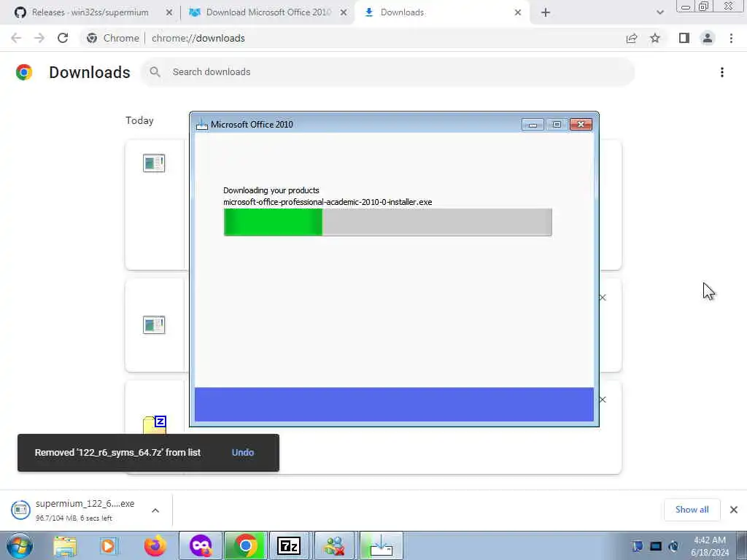
Task: Reload the current page
Action: [x=63, y=38]
